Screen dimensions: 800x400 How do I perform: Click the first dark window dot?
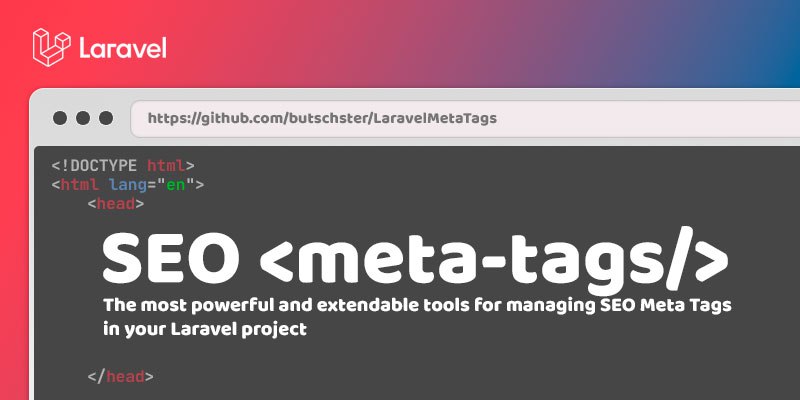click(60, 118)
